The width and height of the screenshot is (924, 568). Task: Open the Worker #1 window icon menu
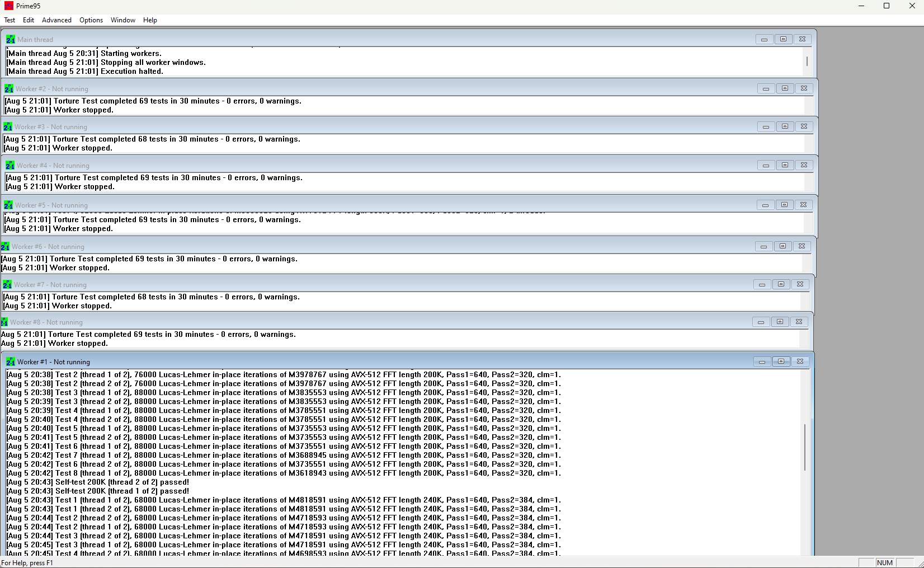11,362
